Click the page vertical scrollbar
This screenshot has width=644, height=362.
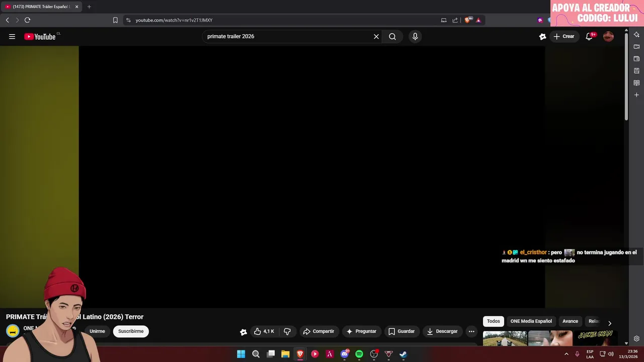pos(626,75)
